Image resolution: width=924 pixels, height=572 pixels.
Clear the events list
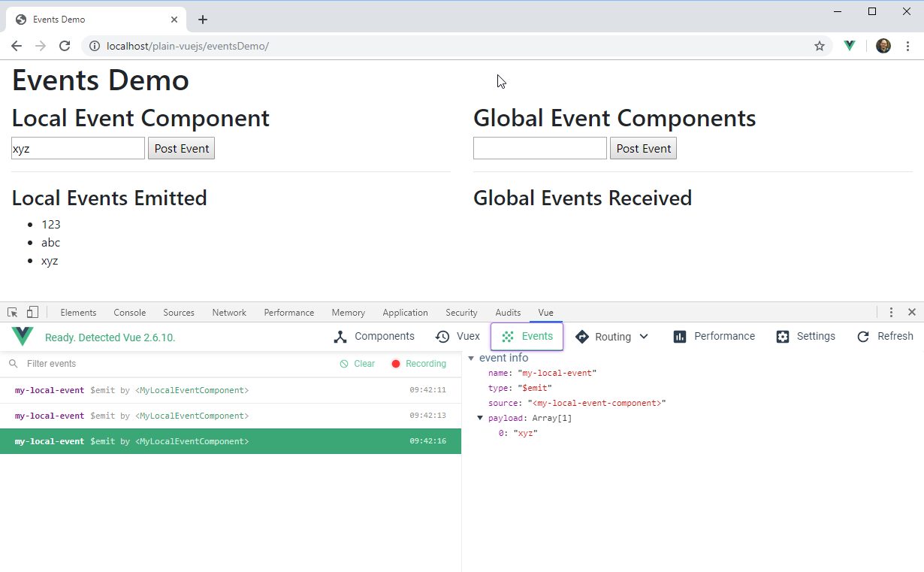pos(358,364)
